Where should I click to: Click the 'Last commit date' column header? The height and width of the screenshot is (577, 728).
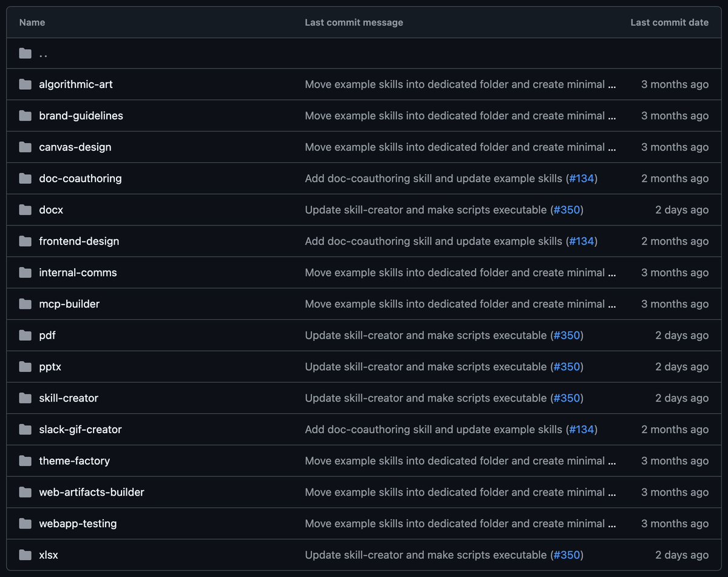[x=670, y=22]
